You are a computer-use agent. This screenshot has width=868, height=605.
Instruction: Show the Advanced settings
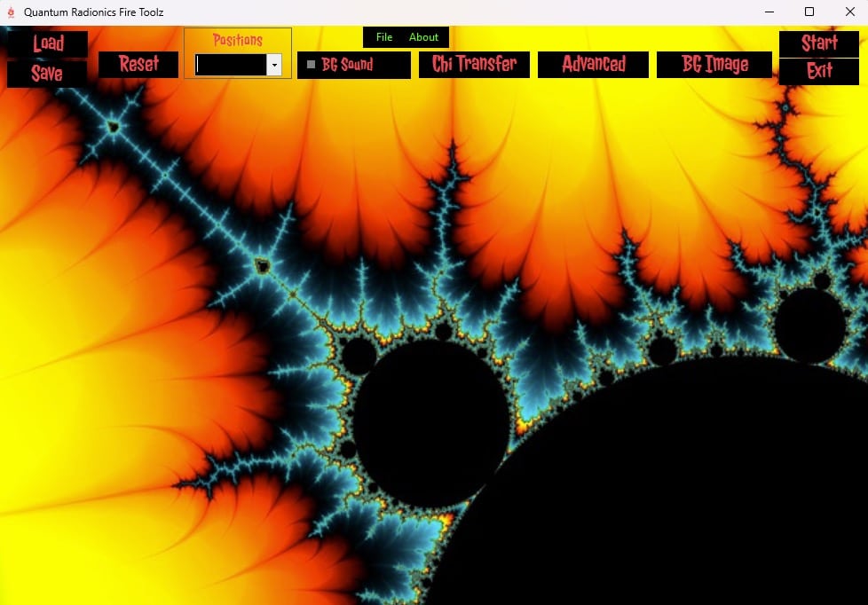click(593, 64)
